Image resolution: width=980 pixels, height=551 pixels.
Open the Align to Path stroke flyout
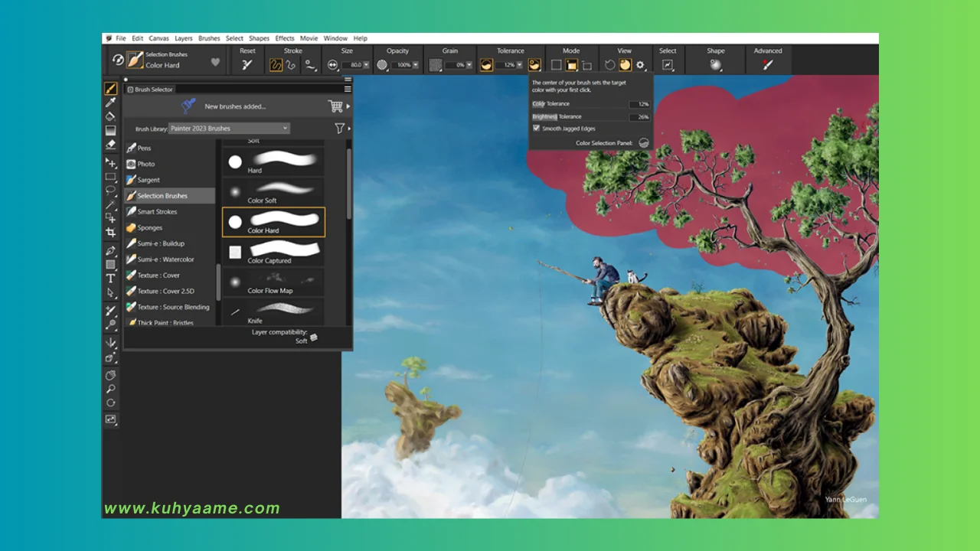point(309,65)
